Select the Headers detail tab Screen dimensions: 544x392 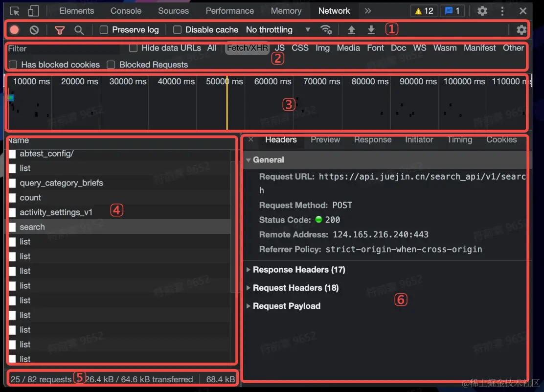(281, 139)
